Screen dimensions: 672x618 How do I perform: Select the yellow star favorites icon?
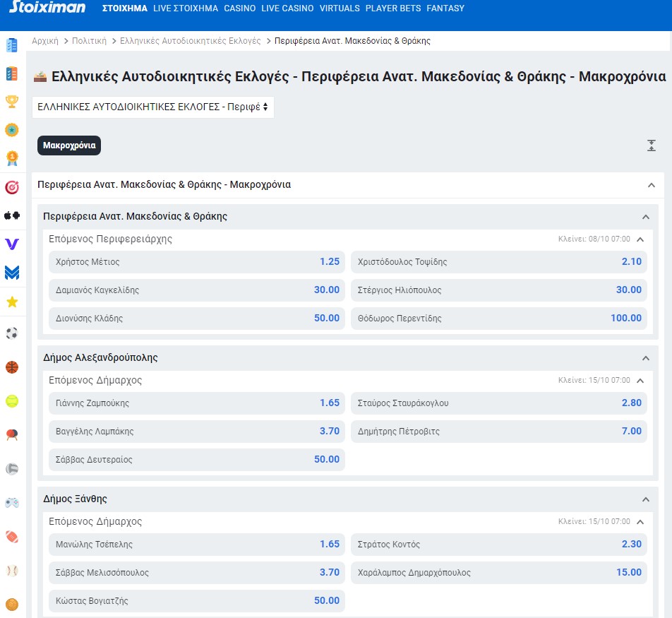11,302
